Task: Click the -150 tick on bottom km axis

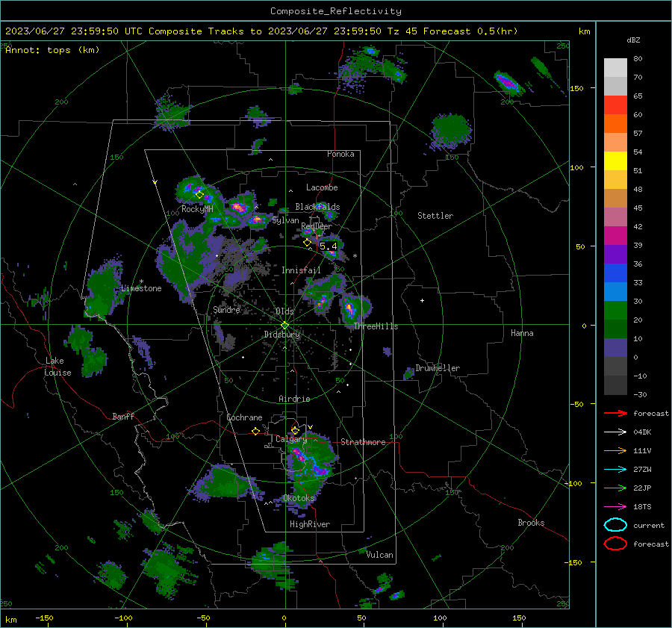Action: pos(44,618)
